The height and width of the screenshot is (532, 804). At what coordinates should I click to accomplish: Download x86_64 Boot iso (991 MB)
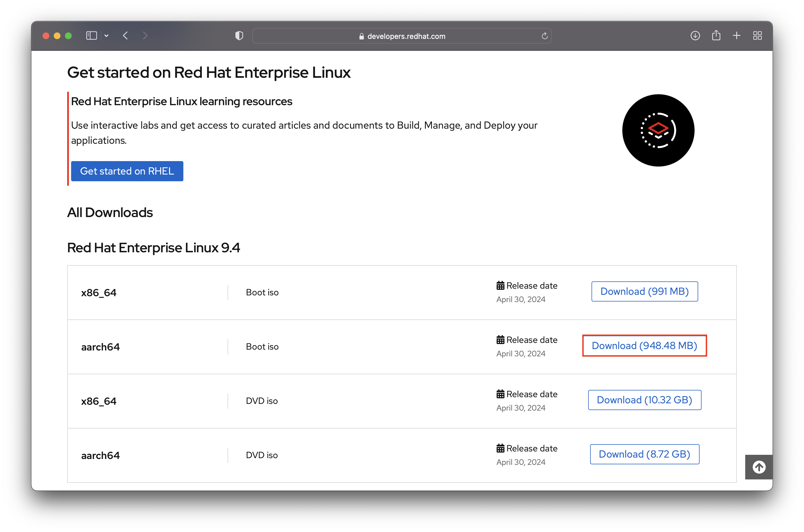[644, 291]
